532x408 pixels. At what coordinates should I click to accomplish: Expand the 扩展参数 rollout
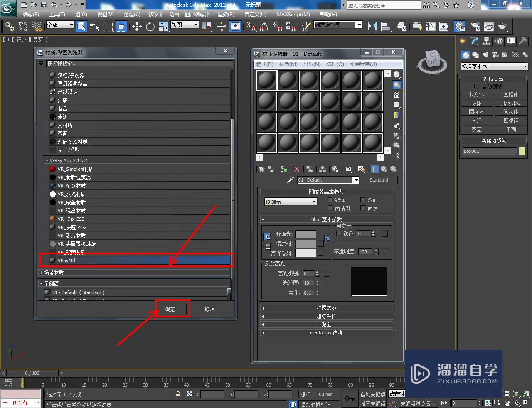pyautogui.click(x=326, y=308)
